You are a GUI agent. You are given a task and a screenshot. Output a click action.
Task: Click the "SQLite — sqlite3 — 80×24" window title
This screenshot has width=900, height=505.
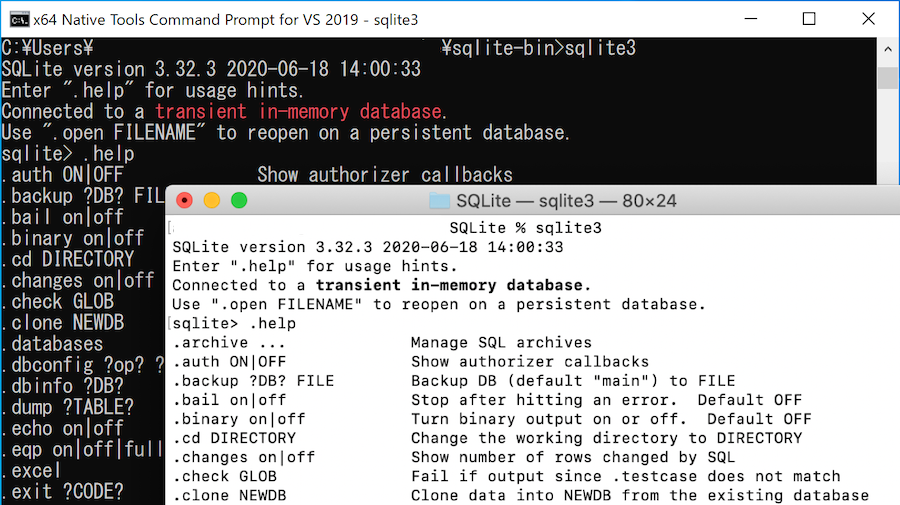(565, 201)
